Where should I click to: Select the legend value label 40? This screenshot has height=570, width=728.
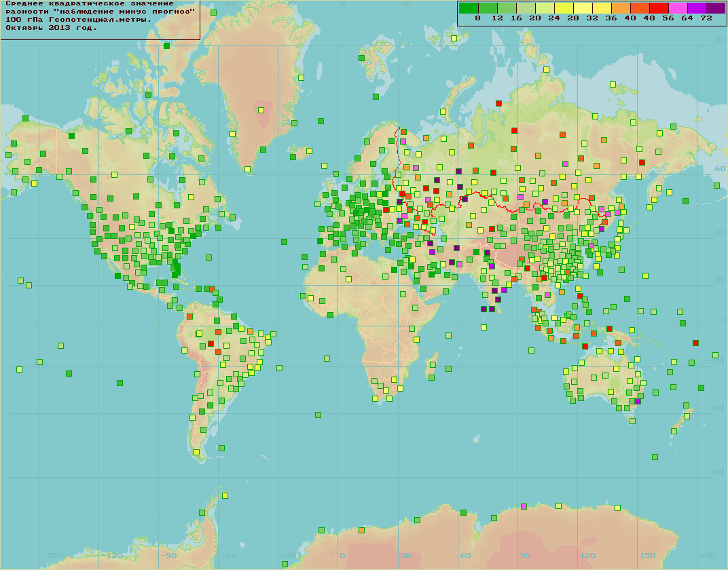pos(630,18)
